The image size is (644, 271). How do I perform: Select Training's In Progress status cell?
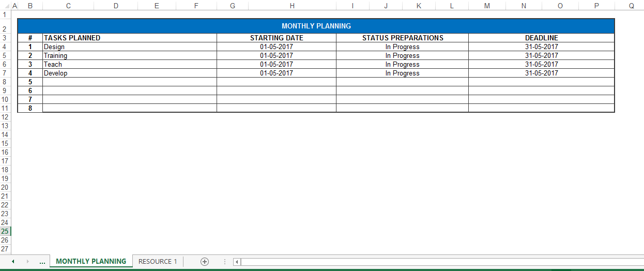[402, 55]
